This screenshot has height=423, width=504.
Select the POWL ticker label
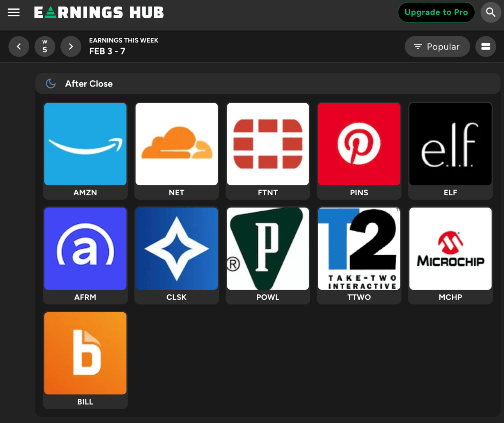(268, 297)
